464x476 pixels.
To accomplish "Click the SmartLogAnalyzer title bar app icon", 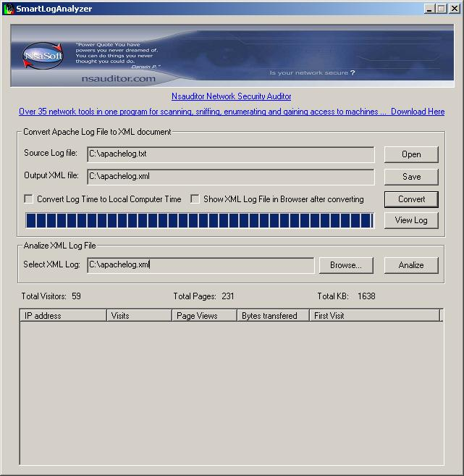I will pos(9,9).
